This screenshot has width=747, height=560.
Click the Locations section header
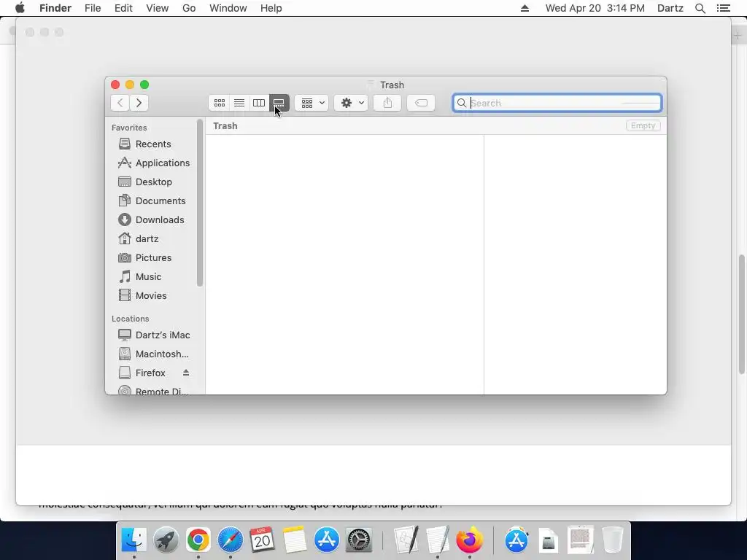click(130, 319)
